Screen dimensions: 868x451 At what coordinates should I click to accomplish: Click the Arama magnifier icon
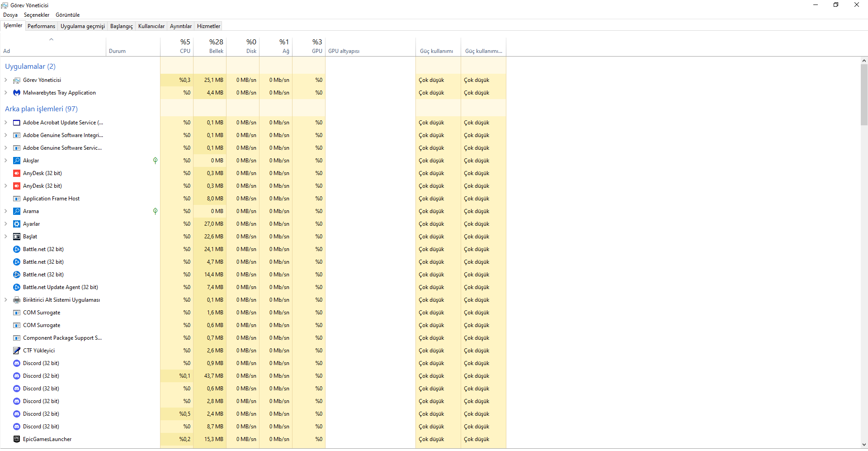point(17,211)
